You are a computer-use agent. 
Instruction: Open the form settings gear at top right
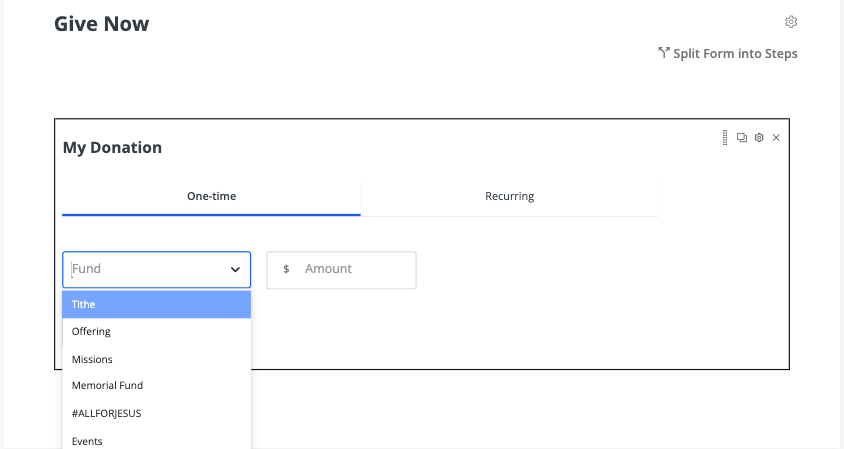(791, 22)
